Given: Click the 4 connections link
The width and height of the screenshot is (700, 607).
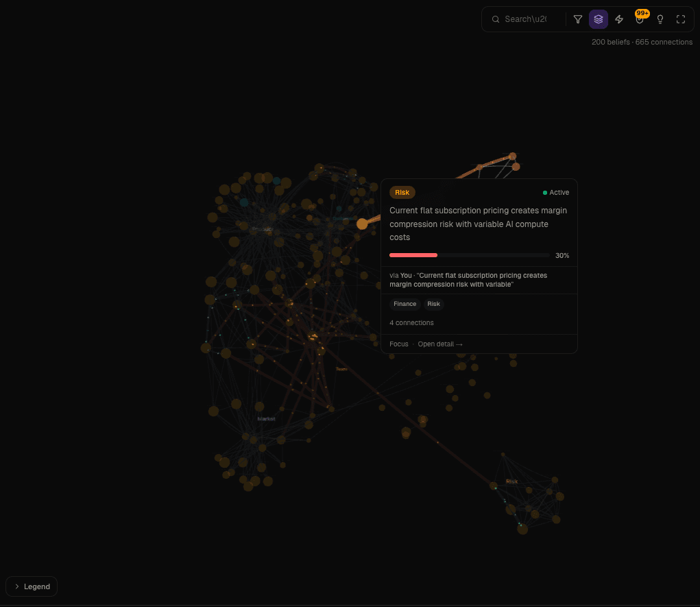Looking at the screenshot, I should [411, 322].
